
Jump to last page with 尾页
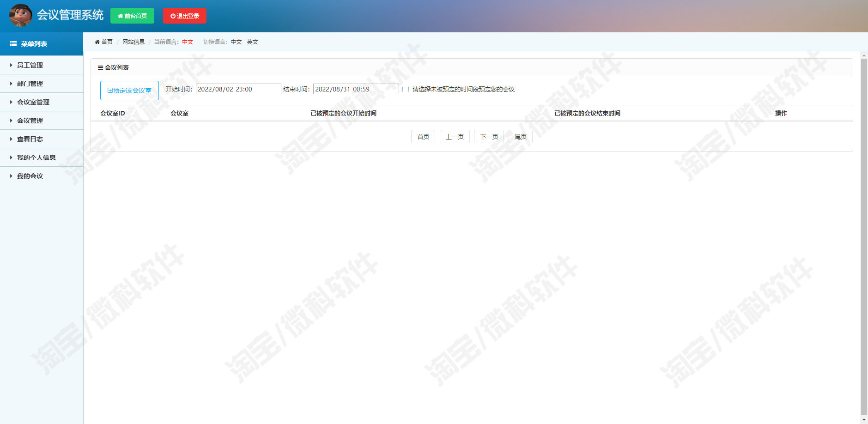[521, 137]
